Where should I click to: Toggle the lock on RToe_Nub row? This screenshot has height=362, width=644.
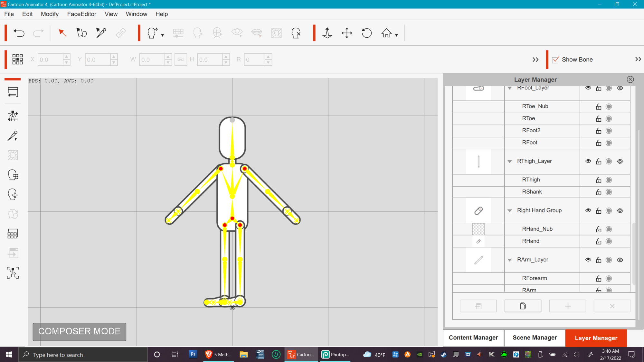(598, 106)
